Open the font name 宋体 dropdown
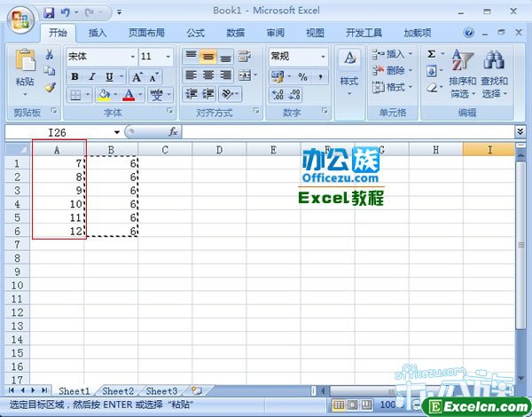This screenshot has width=532, height=417. coord(133,57)
